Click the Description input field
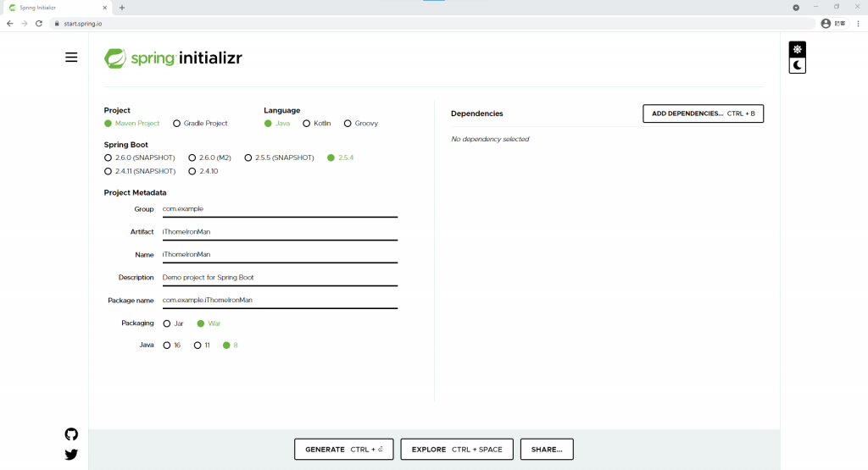Image resolution: width=868 pixels, height=470 pixels. [x=280, y=278]
